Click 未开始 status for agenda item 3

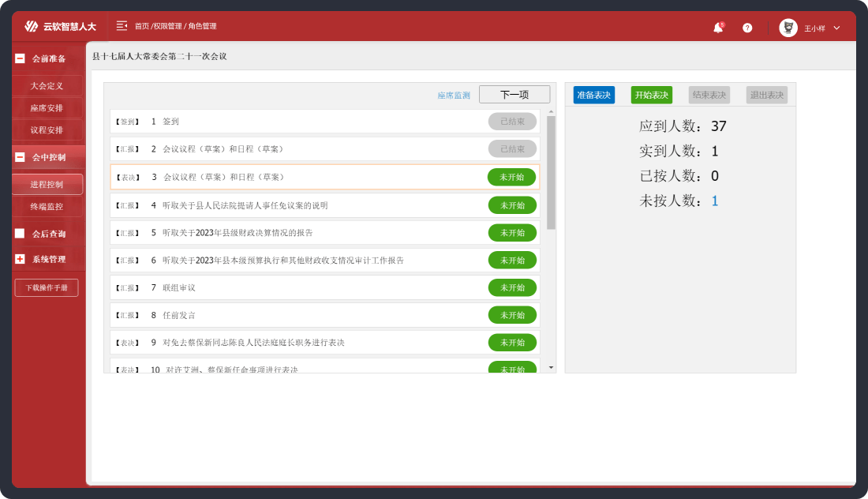[x=511, y=178]
